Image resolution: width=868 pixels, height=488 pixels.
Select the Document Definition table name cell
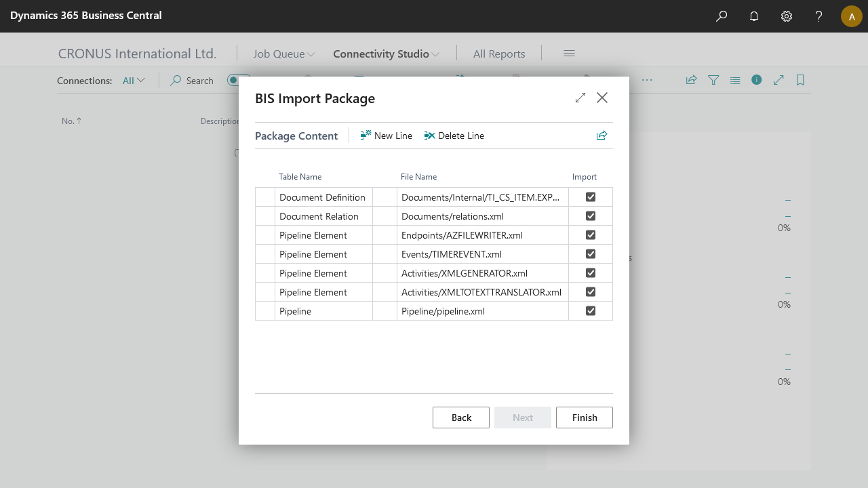tap(324, 197)
